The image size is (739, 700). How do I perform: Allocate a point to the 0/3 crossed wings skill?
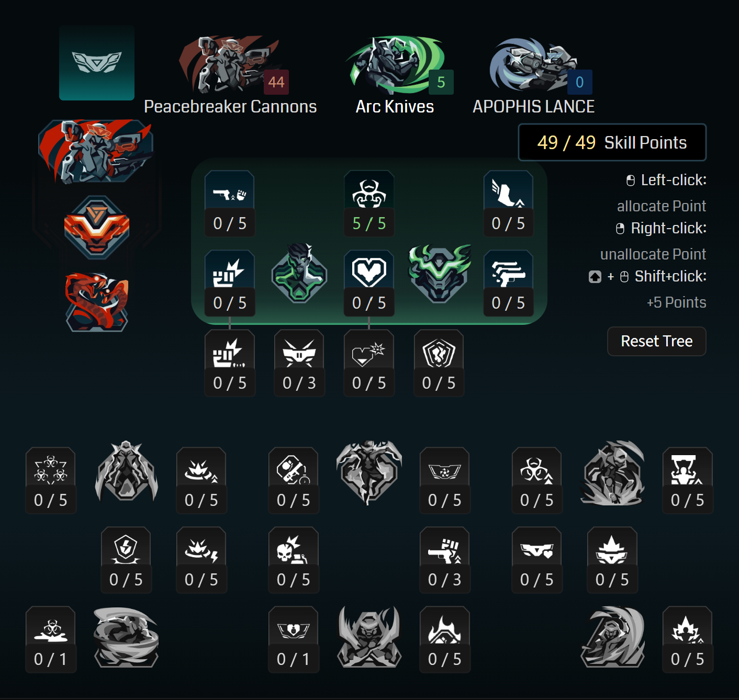click(x=299, y=363)
